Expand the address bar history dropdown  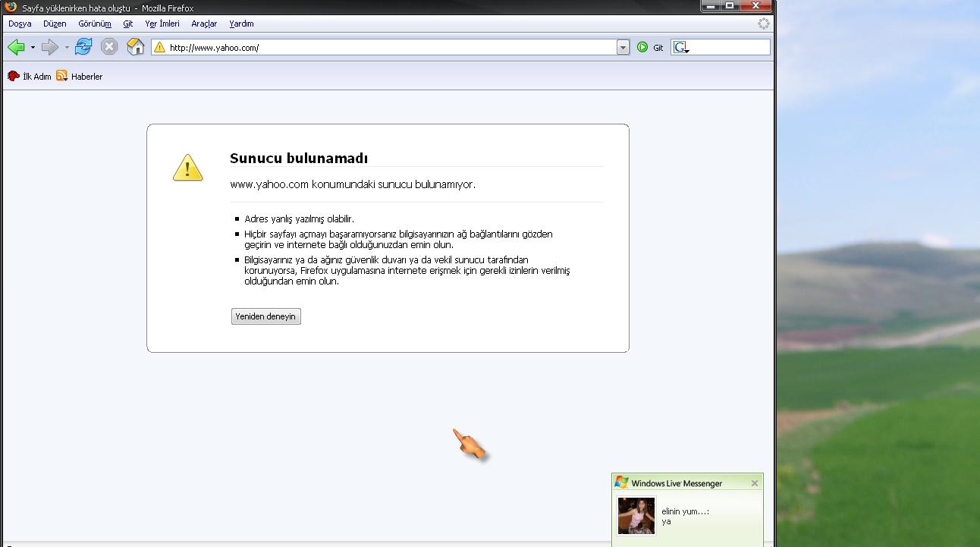click(623, 47)
